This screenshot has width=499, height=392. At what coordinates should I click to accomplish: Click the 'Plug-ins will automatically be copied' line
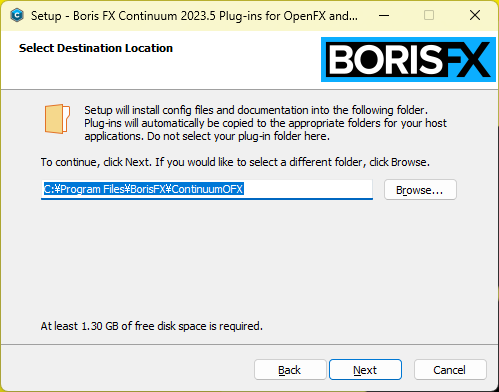(265, 123)
